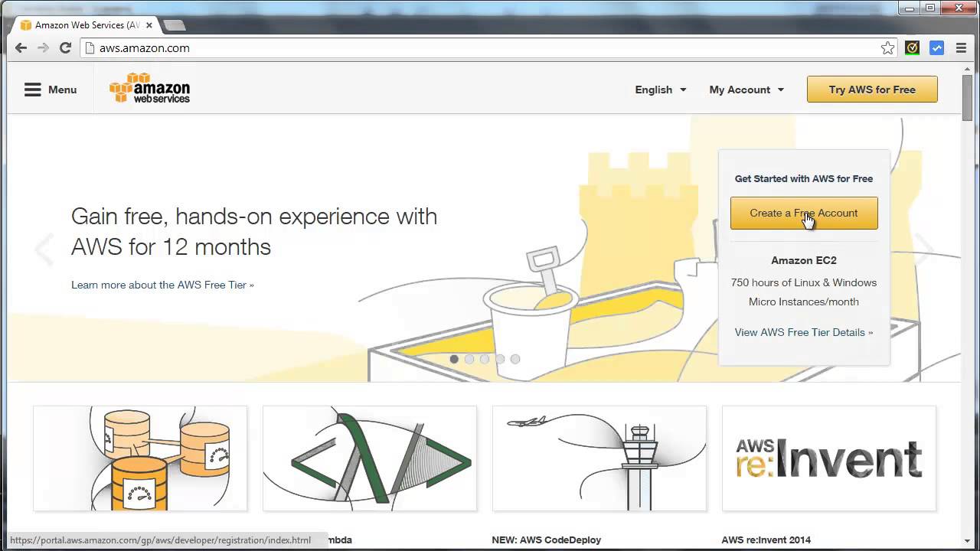Click the Get Started with AWS for Free text
Image resolution: width=980 pixels, height=551 pixels.
point(804,178)
